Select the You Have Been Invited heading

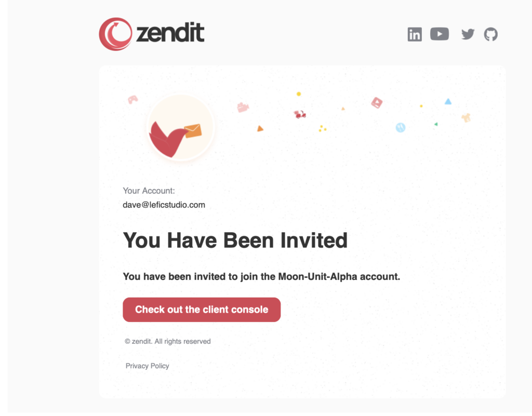[235, 240]
